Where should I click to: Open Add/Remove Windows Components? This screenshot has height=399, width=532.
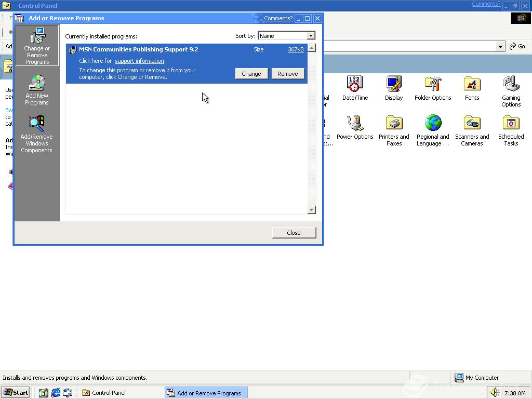[x=37, y=135]
